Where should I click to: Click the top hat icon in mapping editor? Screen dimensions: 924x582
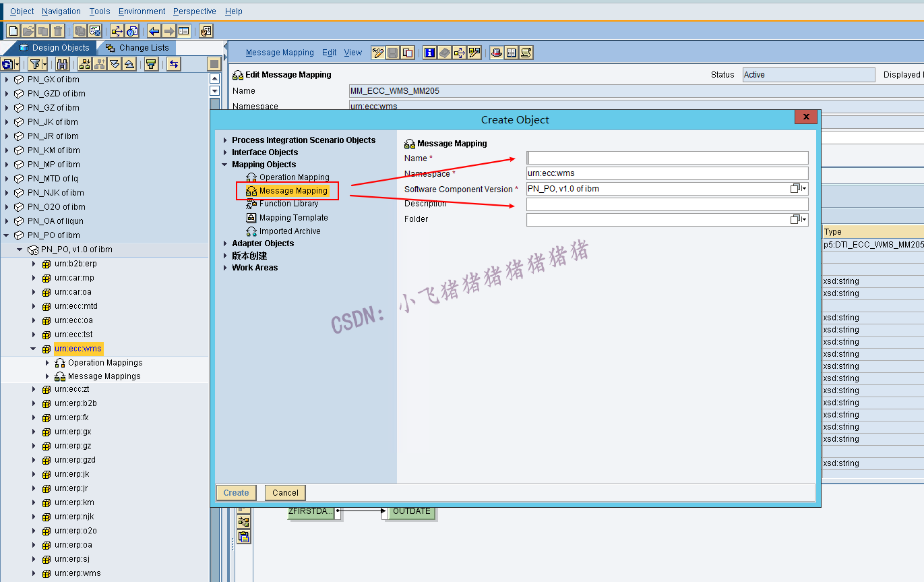[497, 53]
